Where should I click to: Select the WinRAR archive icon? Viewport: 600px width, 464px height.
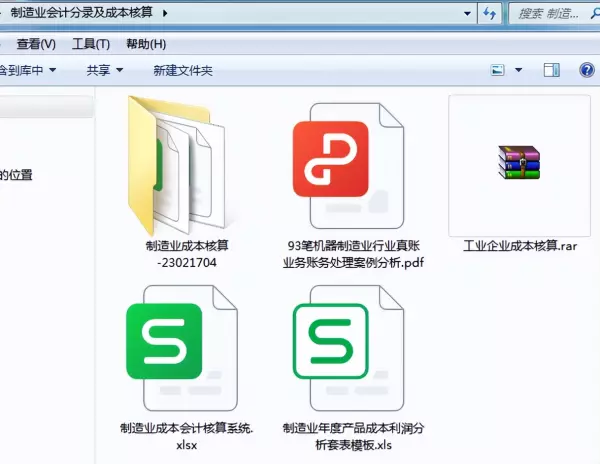point(519,162)
